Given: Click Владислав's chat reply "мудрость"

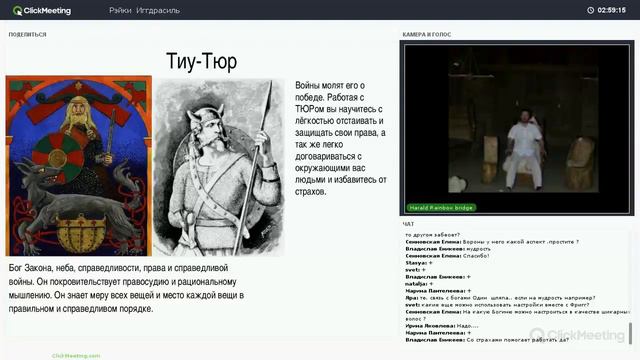Looking at the screenshot, I should coord(448,249).
